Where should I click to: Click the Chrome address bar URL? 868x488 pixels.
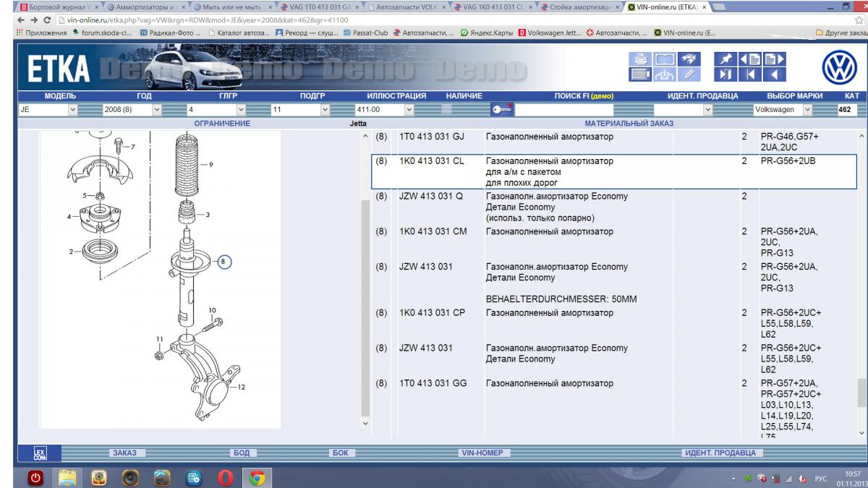pos(208,20)
